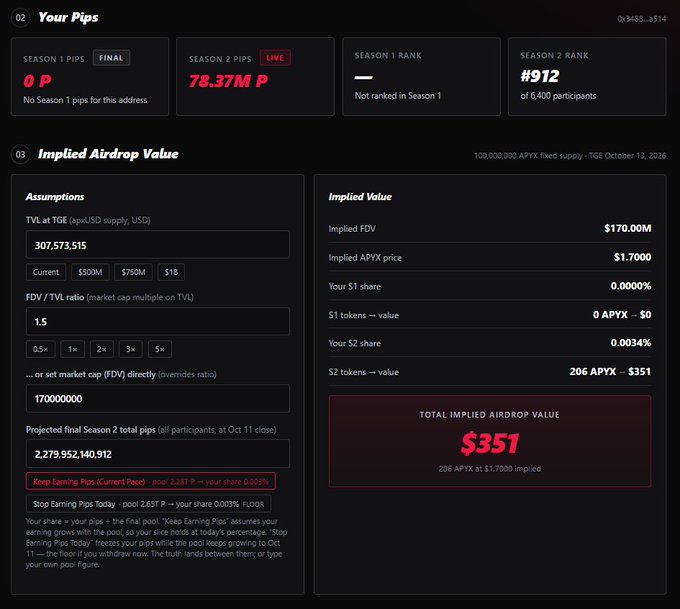
Task: Click S1 tokens value '0 APYX → $0'
Action: point(622,314)
